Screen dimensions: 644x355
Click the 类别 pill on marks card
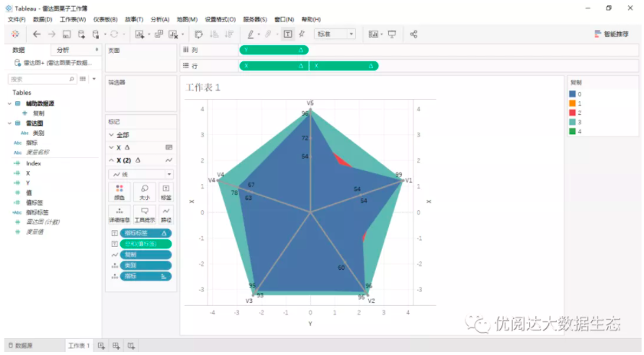click(145, 265)
